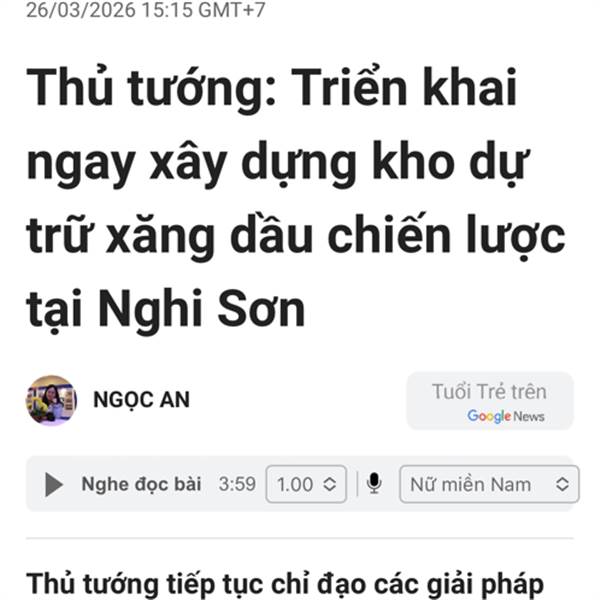Image resolution: width=600 pixels, height=600 pixels.
Task: Click the words tại Nghi Sơn in headline
Action: [165, 309]
